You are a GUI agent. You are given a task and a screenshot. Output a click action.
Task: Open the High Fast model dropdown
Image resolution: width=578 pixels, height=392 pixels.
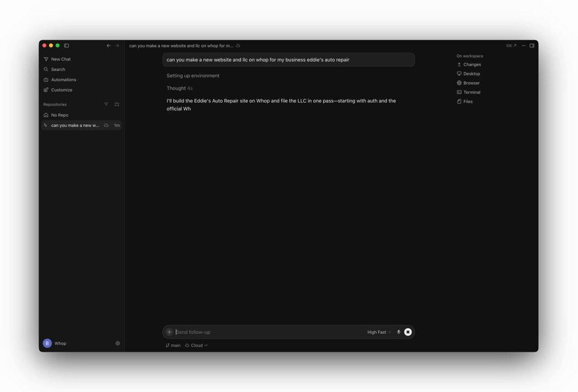pos(379,332)
